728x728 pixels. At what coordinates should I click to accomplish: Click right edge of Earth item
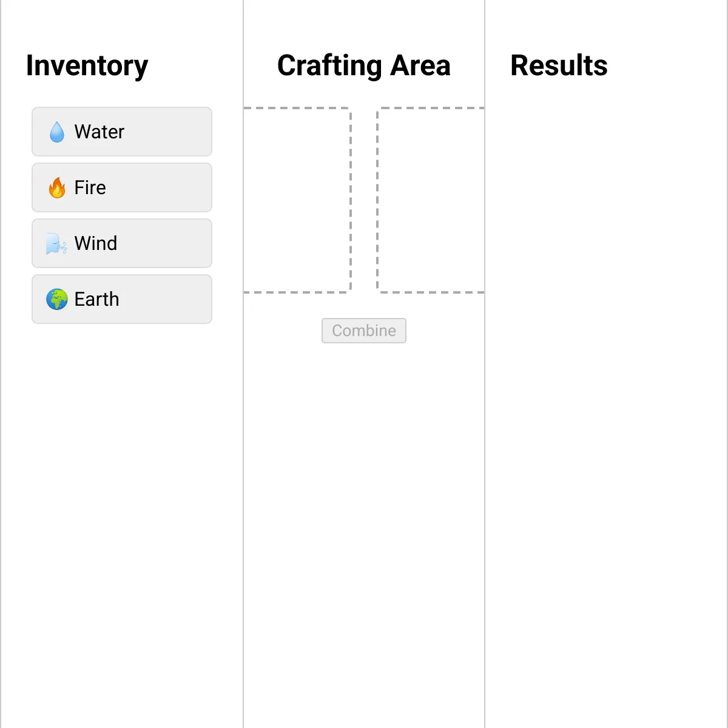pyautogui.click(x=206, y=299)
